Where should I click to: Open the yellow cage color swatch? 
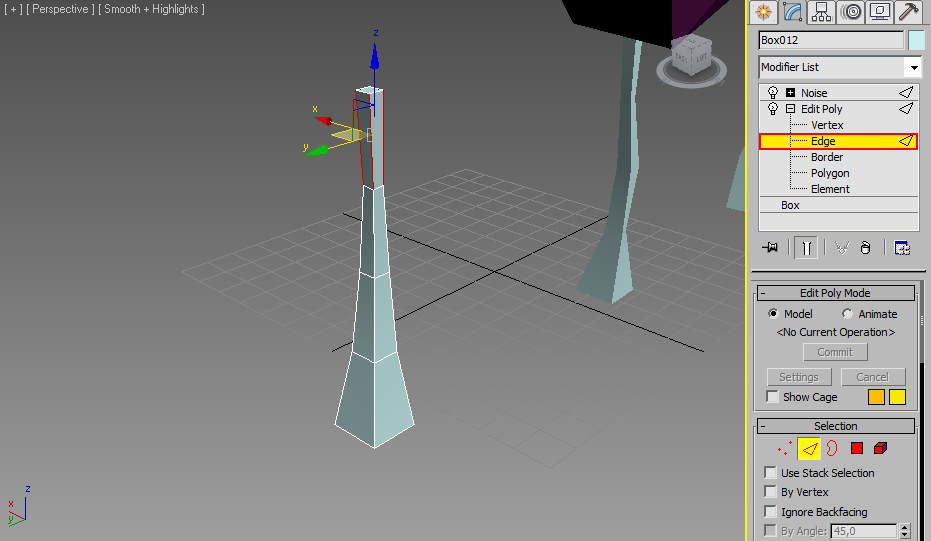[x=897, y=397]
